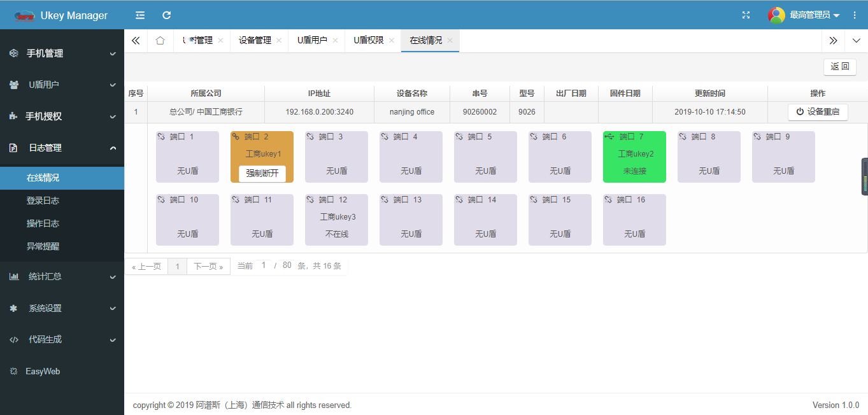
Task: Switch to the U盾权限 tab
Action: point(369,40)
